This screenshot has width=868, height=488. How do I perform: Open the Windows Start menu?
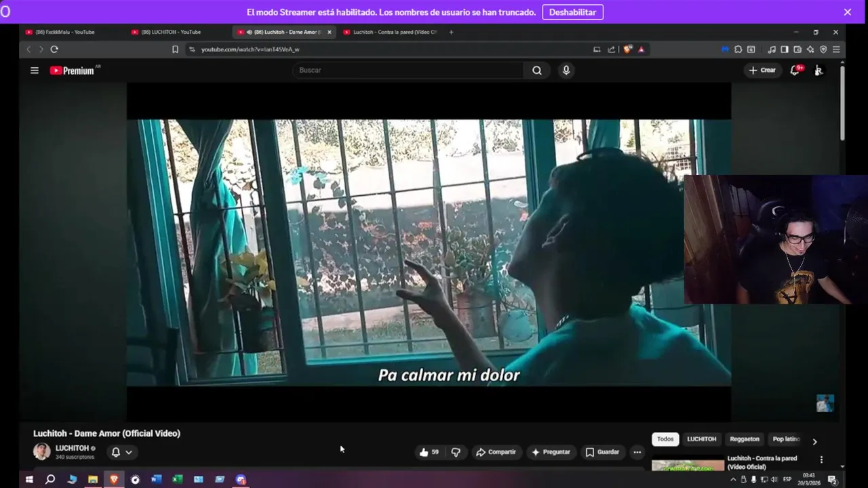click(29, 479)
